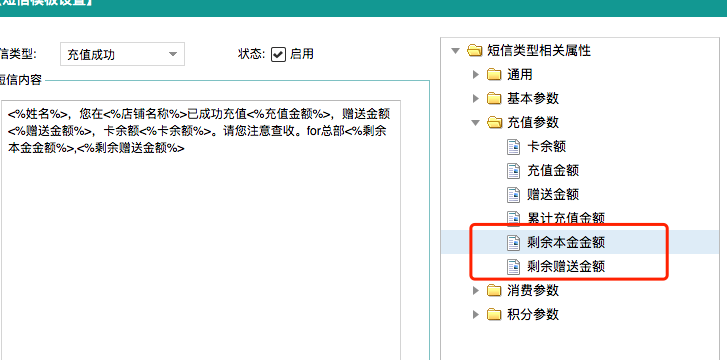Click the document icon beside 赠送金额

[x=513, y=195]
